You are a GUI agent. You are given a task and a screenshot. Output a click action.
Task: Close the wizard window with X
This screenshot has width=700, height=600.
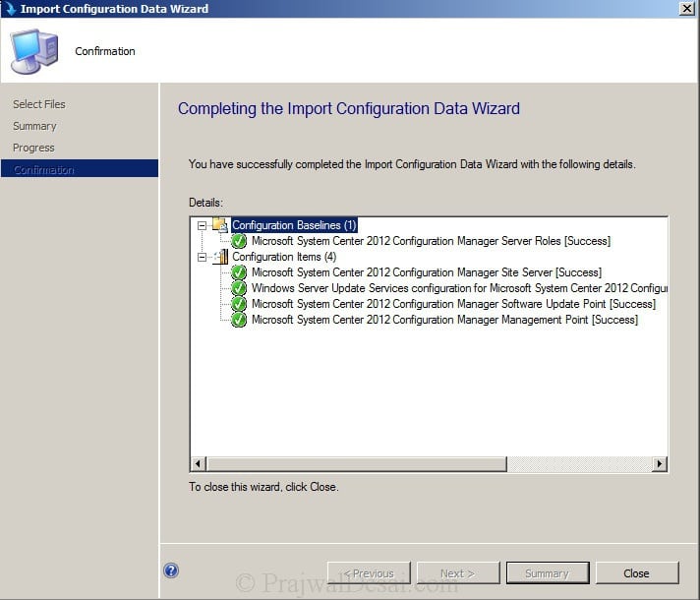pos(686,9)
